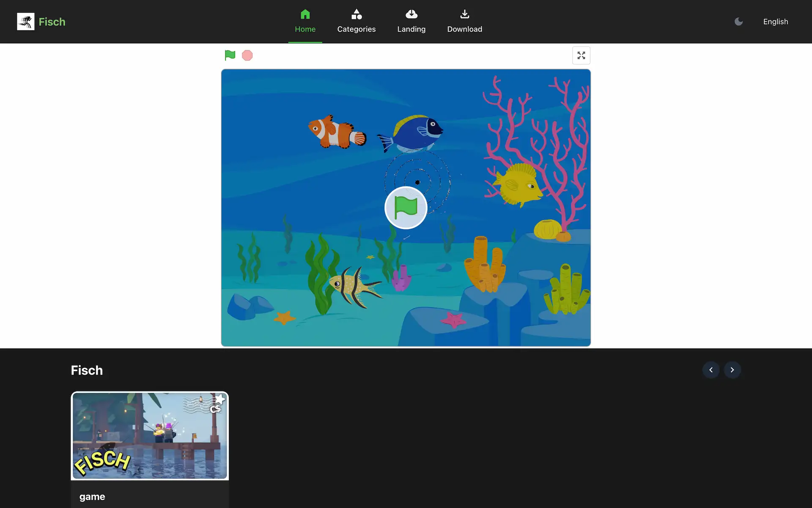Click the 'game' card title
Viewport: 812px width, 508px height.
pyautogui.click(x=92, y=497)
